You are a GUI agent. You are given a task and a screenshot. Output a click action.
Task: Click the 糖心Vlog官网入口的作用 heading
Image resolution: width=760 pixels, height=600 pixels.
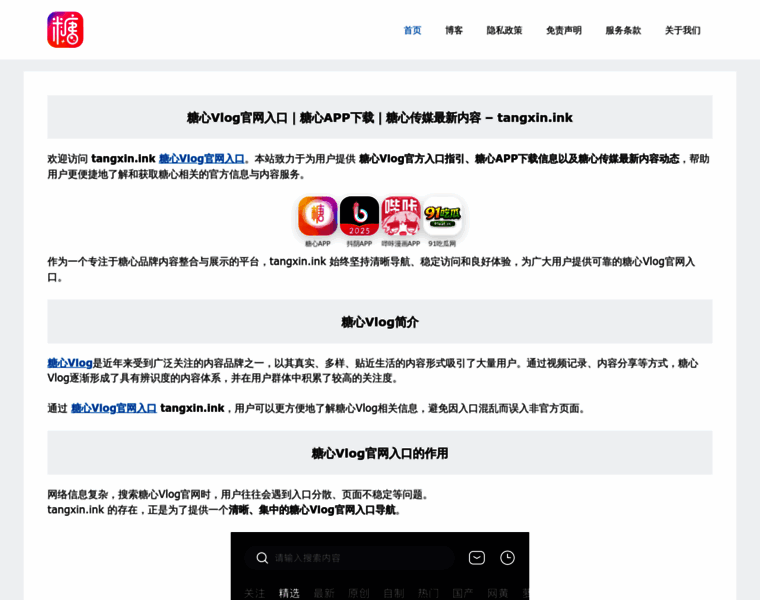380,453
